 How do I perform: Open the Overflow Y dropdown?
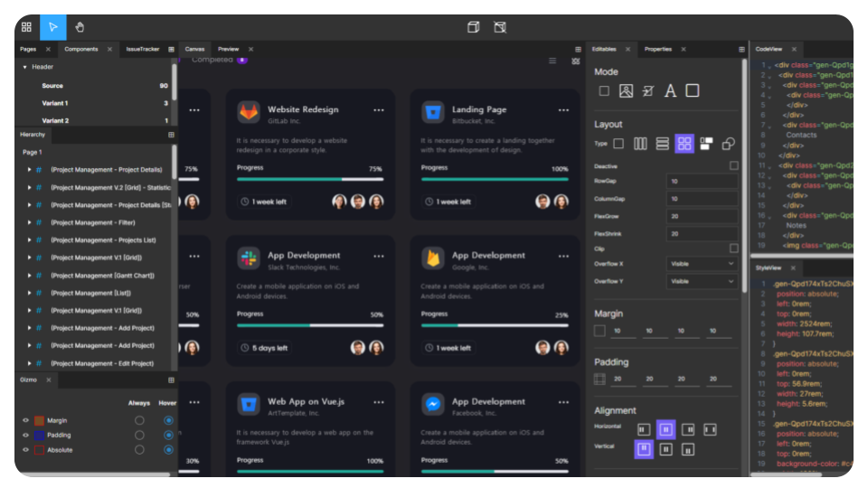(702, 281)
